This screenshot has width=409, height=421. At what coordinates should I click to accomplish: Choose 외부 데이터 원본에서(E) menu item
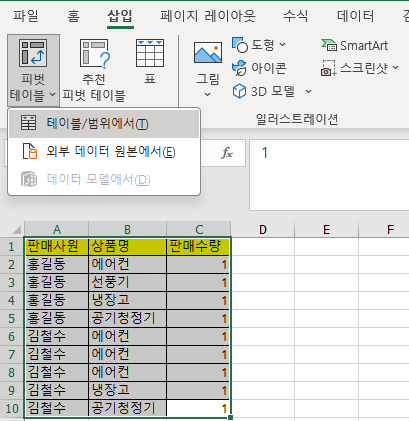(x=104, y=152)
